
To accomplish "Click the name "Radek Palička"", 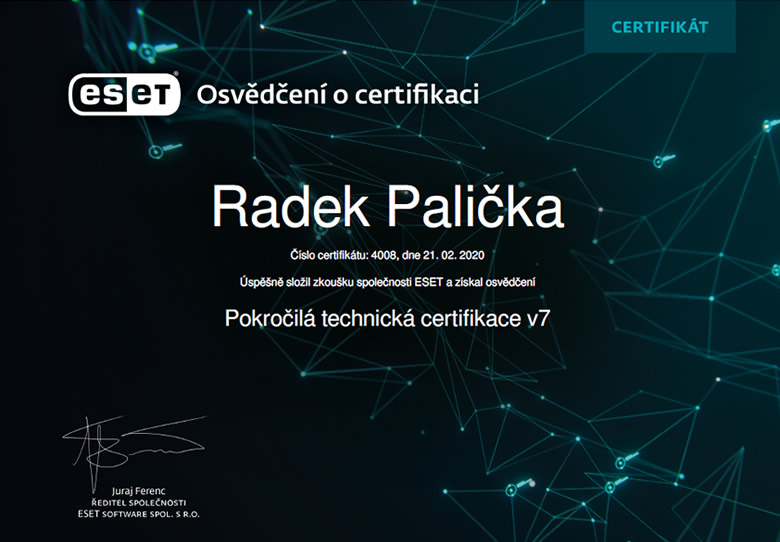I will 388,206.
